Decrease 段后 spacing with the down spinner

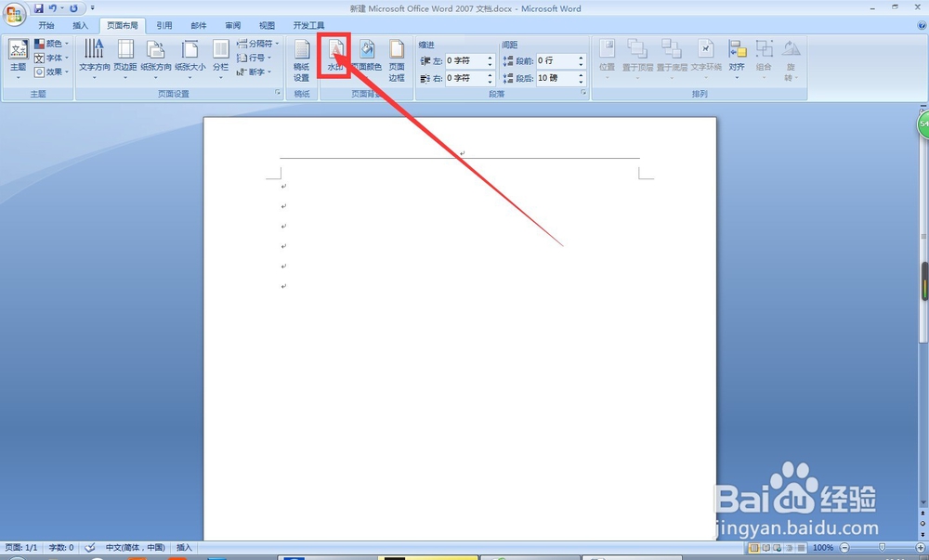[x=582, y=81]
